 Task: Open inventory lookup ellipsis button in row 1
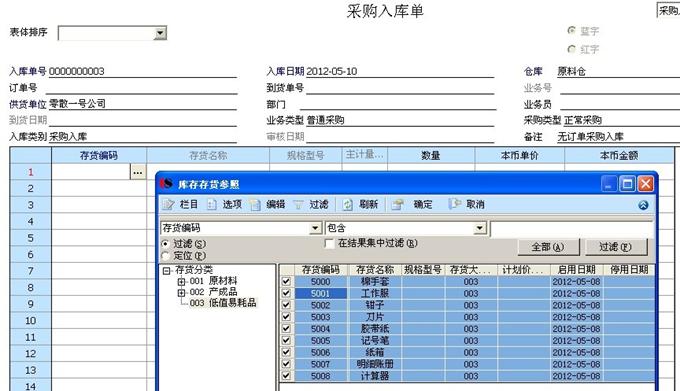(138, 172)
